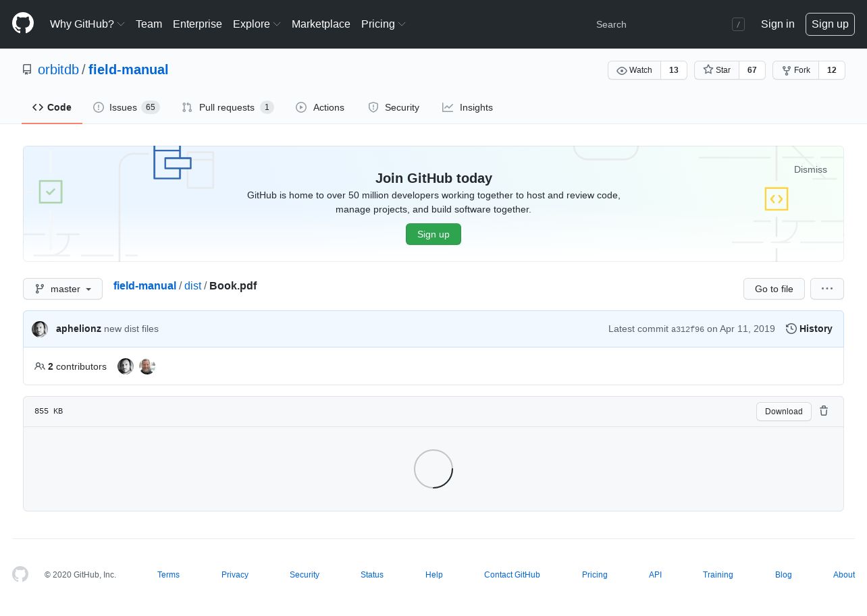
Task: Dismiss the Join GitHub banner
Action: 810,169
